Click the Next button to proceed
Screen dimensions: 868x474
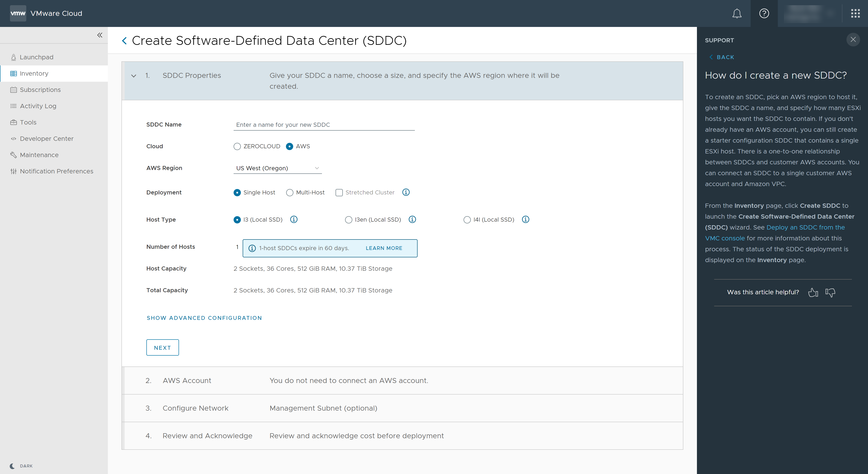coord(162,347)
